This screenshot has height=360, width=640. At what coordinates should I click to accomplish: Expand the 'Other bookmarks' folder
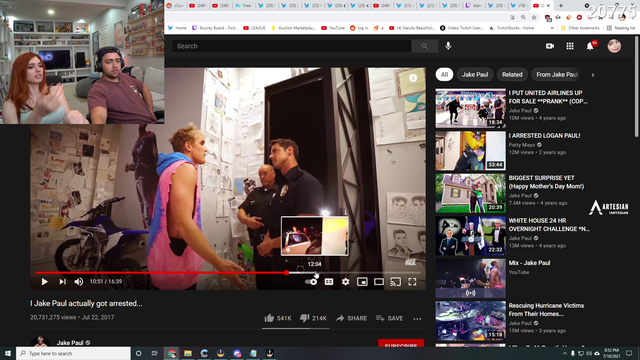tap(580, 28)
